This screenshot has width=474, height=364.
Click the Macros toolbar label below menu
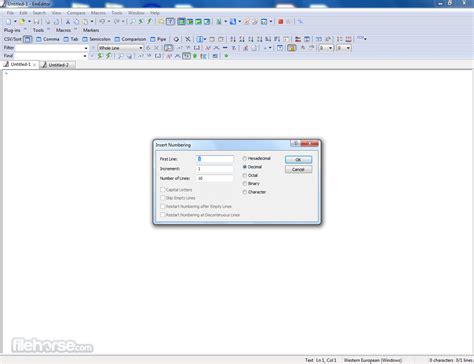63,30
